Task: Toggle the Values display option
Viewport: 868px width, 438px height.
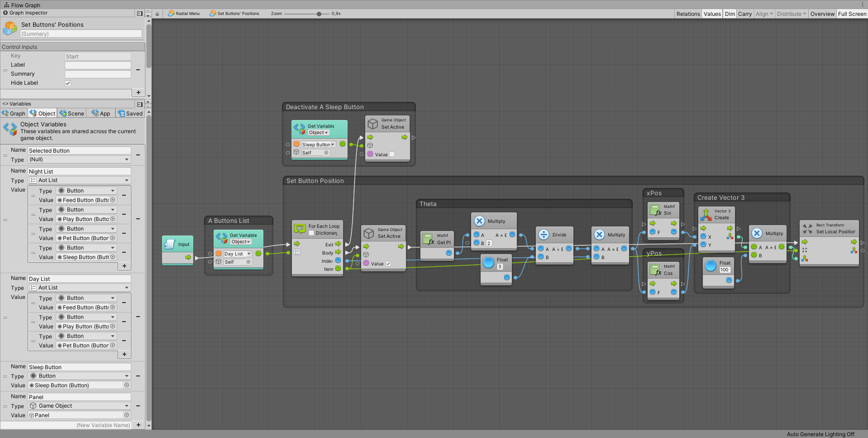Action: [x=712, y=14]
